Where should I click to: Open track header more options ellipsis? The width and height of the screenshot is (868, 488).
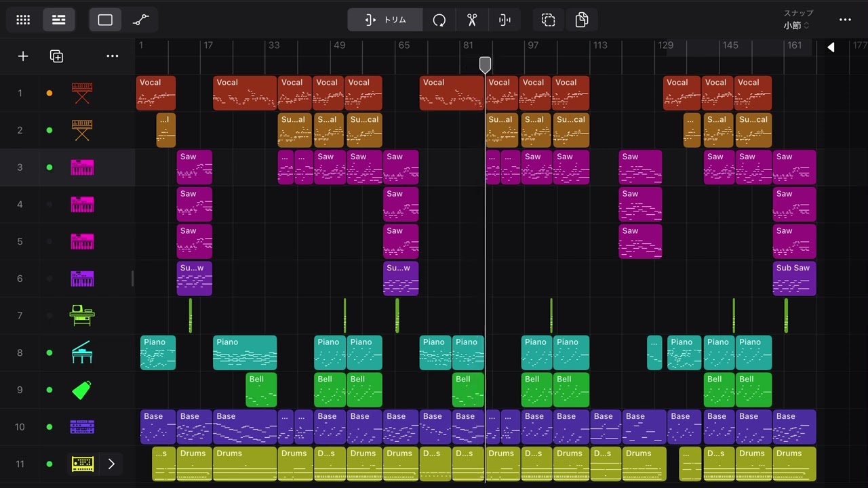click(113, 56)
